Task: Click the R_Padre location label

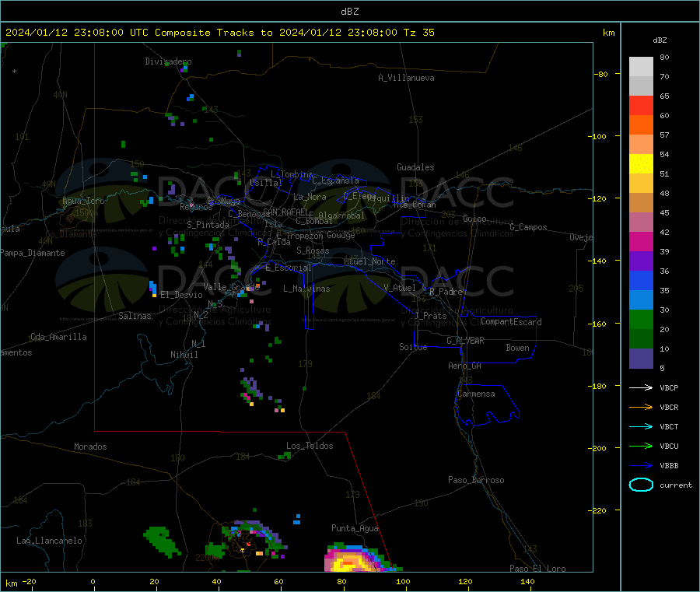Action: [446, 292]
